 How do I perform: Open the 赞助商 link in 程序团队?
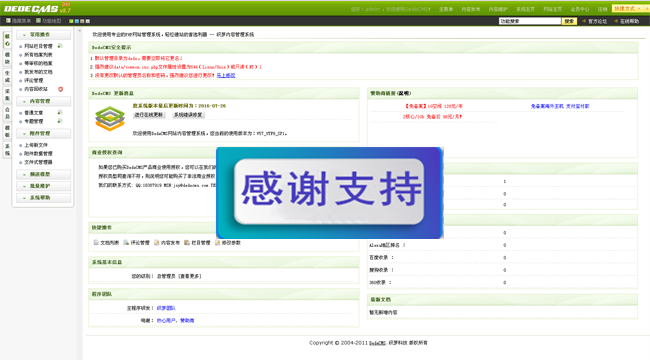pos(187,321)
